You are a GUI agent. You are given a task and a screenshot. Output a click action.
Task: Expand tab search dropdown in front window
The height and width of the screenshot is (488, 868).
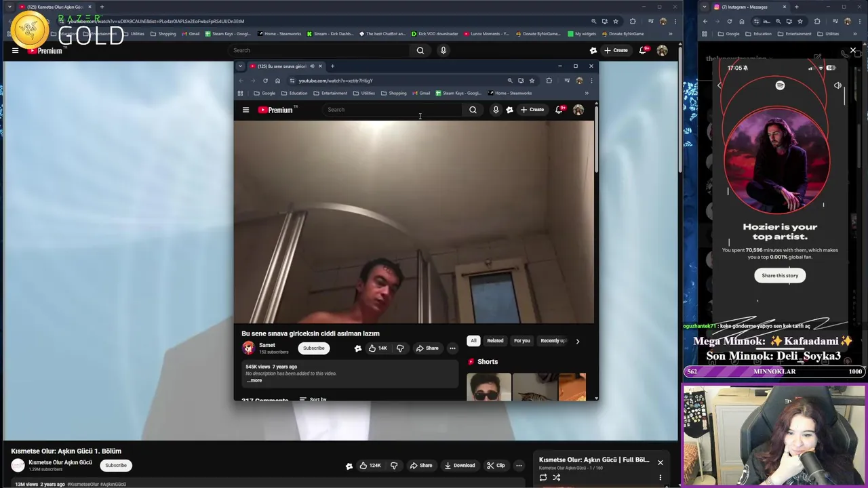point(240,66)
